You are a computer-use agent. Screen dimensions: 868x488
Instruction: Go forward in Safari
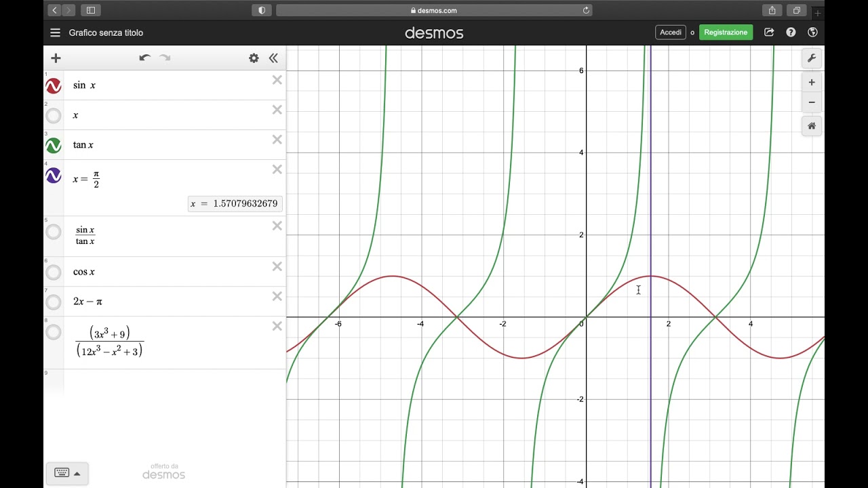(68, 10)
